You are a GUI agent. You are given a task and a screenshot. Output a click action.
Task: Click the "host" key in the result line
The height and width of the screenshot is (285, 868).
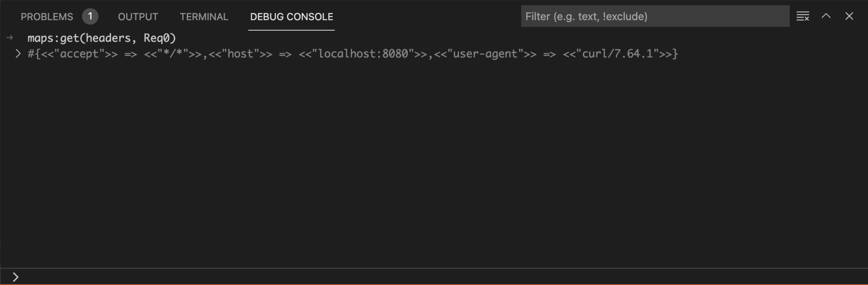pos(240,54)
